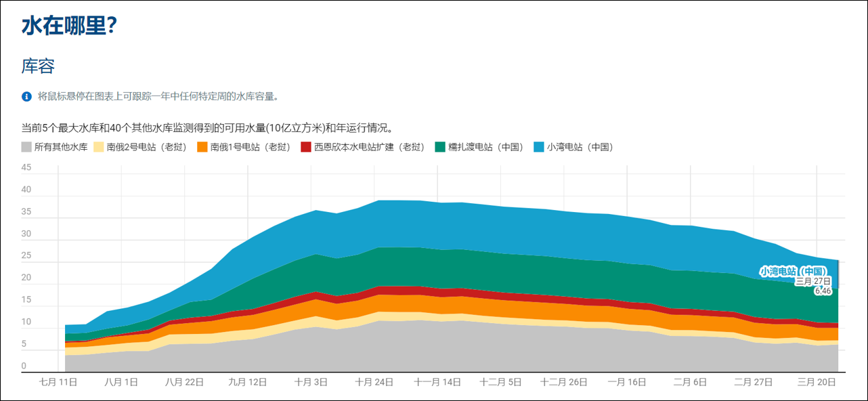Screen dimensions: 868x401
Task: Click the light yellow 南俄2号电站 legend swatch
Action: [99, 147]
